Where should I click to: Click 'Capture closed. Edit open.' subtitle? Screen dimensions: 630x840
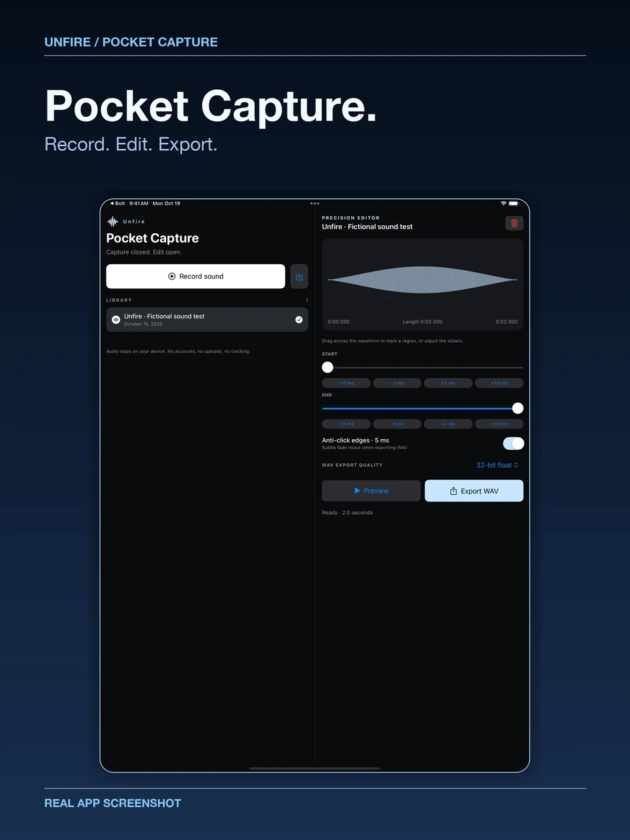(144, 253)
